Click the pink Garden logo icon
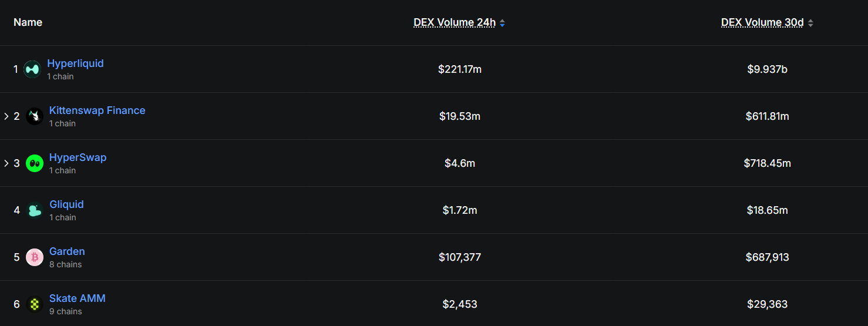868x326 pixels. pyautogui.click(x=35, y=257)
